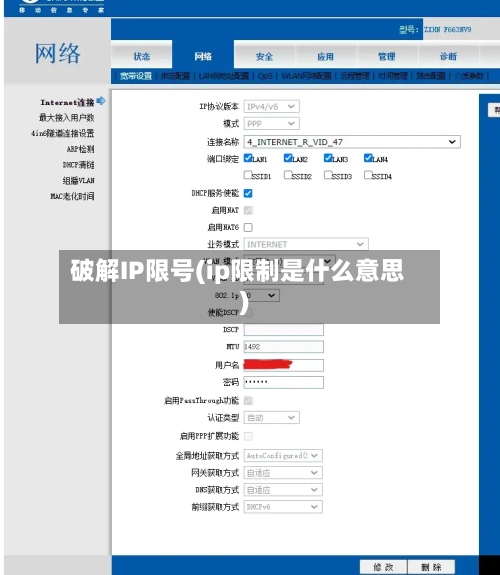
Task: Open LAN侧地址配置 submenu item
Action: point(224,76)
